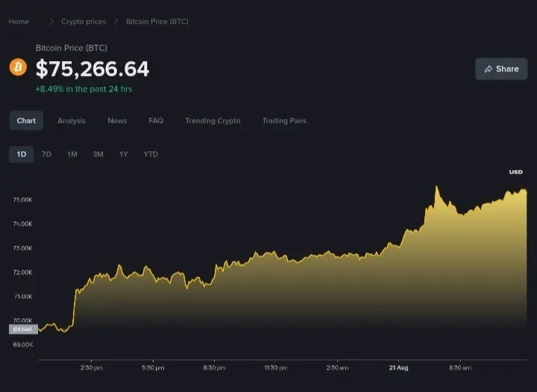This screenshot has height=392, width=537.
Task: Click the 21 Aug axis label
Action: click(398, 367)
